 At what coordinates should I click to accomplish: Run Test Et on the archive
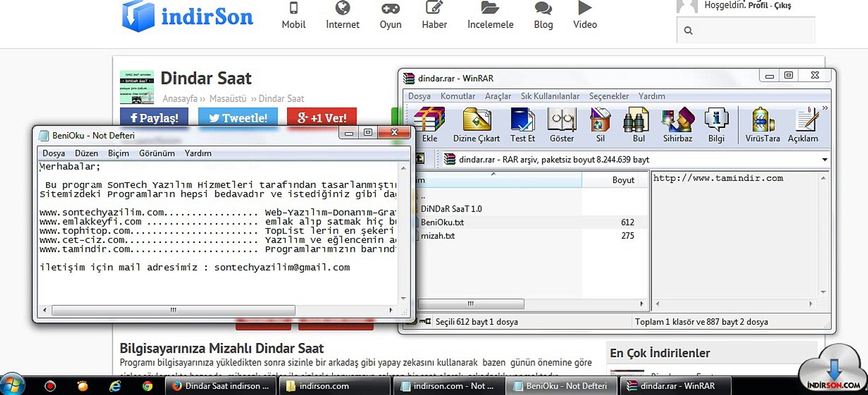coord(522,126)
